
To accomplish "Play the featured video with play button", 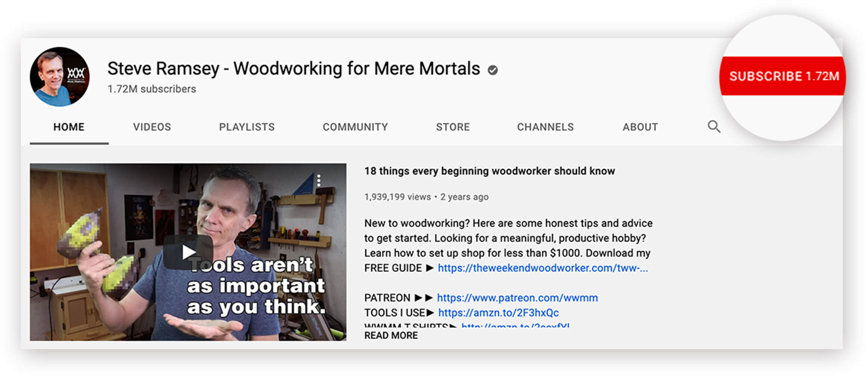I will click(188, 252).
